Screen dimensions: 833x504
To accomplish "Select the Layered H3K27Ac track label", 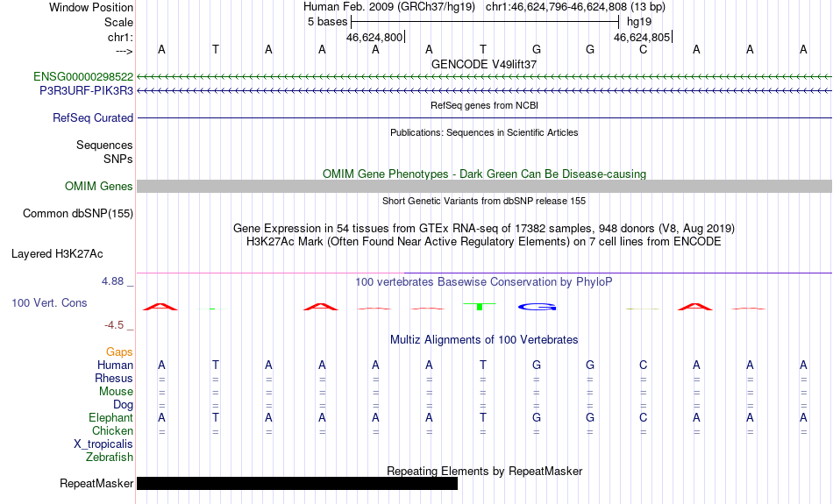I will (57, 254).
